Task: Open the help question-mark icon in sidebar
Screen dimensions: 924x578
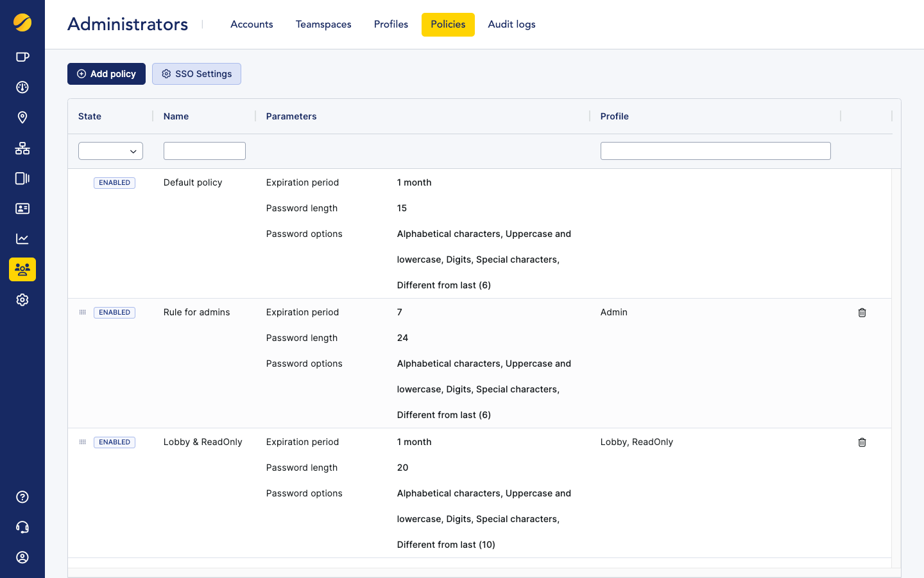Action: 22,496
